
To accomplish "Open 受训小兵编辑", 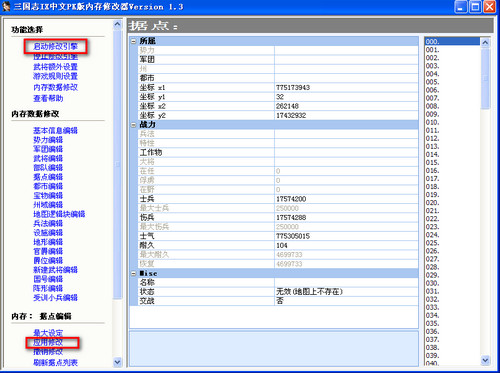I will [55, 298].
